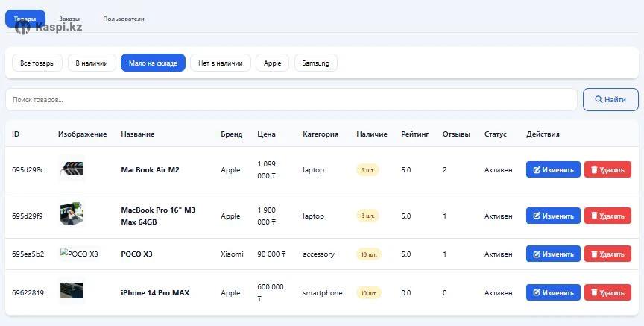Enable the В наличии filter
Viewport: 644px width, 326px height.
[92, 63]
